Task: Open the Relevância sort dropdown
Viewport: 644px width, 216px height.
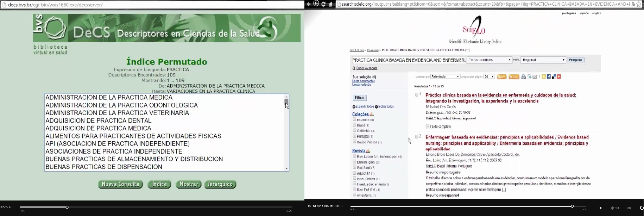Action: pyautogui.click(x=445, y=76)
